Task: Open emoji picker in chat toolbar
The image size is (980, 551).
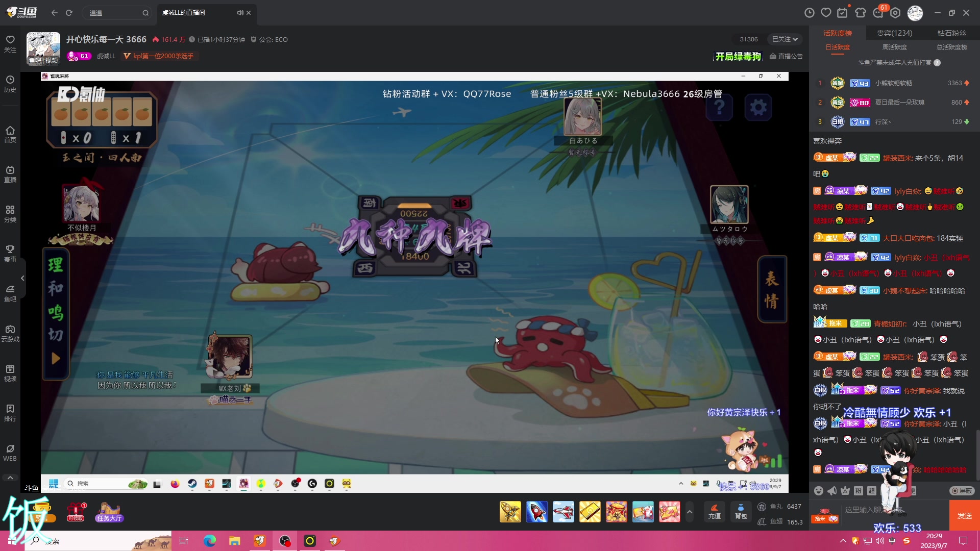Action: [819, 491]
